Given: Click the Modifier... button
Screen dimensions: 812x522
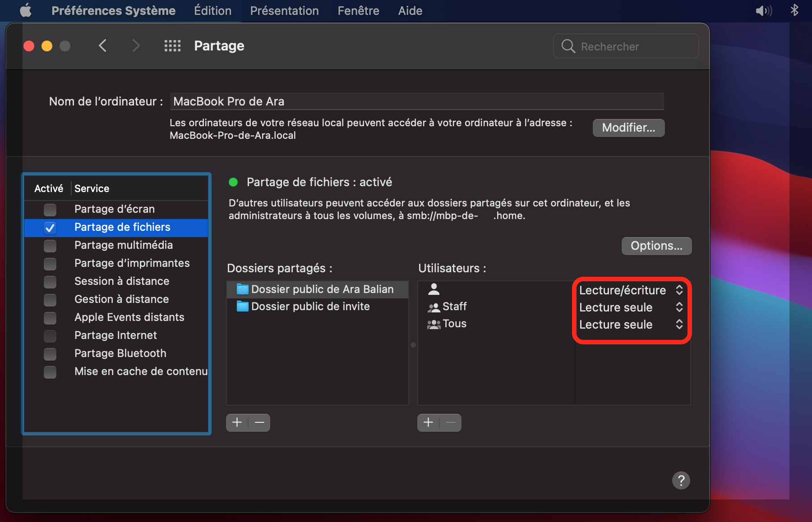Looking at the screenshot, I should [x=628, y=128].
